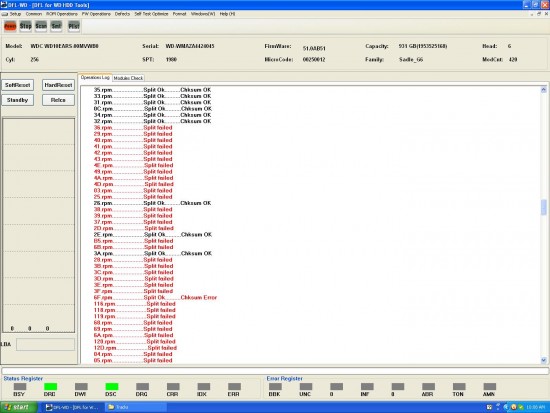Select the 3C.rpm Split failed row

(133, 272)
